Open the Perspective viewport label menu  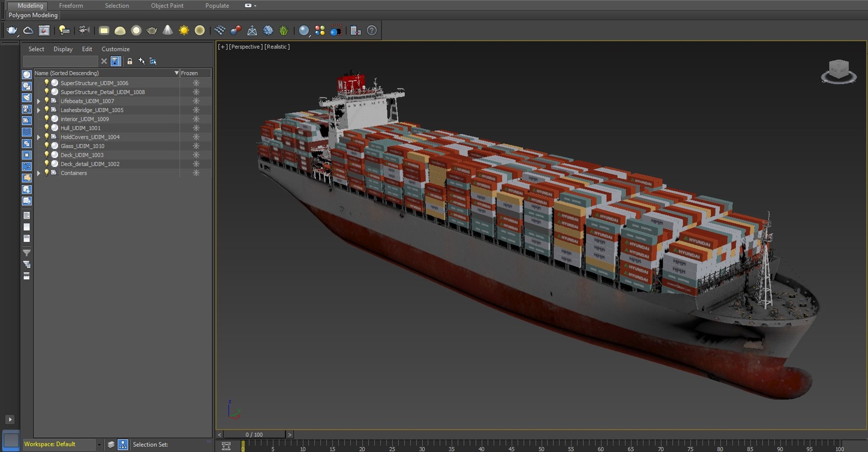(x=245, y=47)
